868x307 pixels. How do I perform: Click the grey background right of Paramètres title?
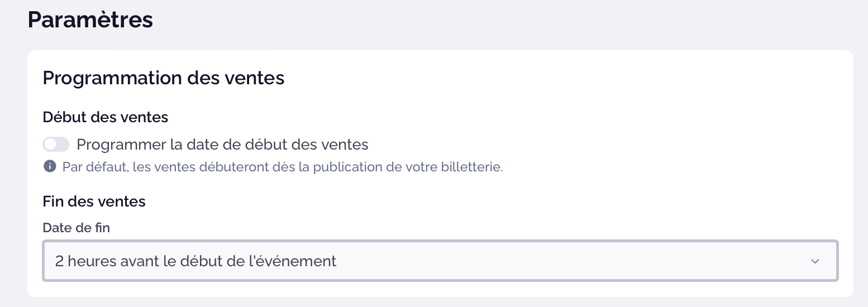pyautogui.click(x=503, y=22)
